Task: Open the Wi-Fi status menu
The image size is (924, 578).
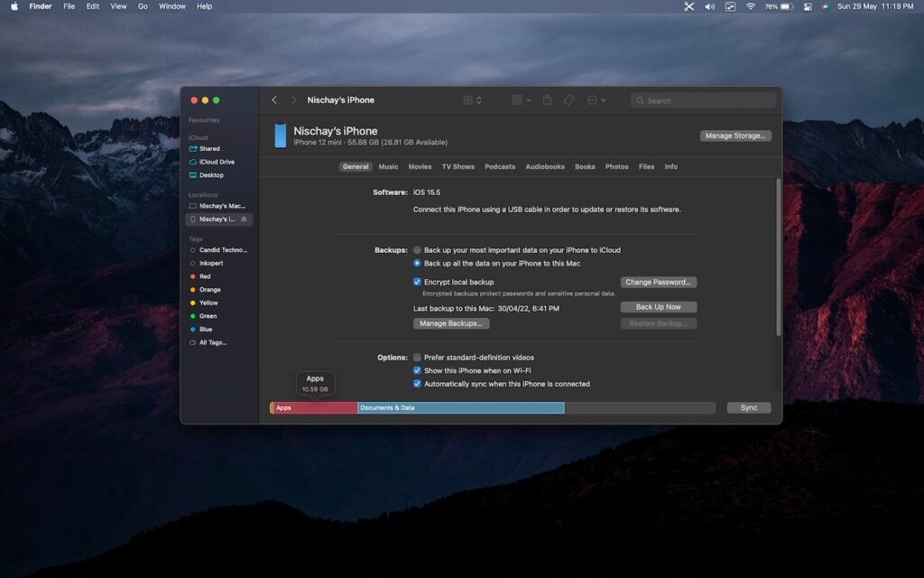Action: click(750, 6)
